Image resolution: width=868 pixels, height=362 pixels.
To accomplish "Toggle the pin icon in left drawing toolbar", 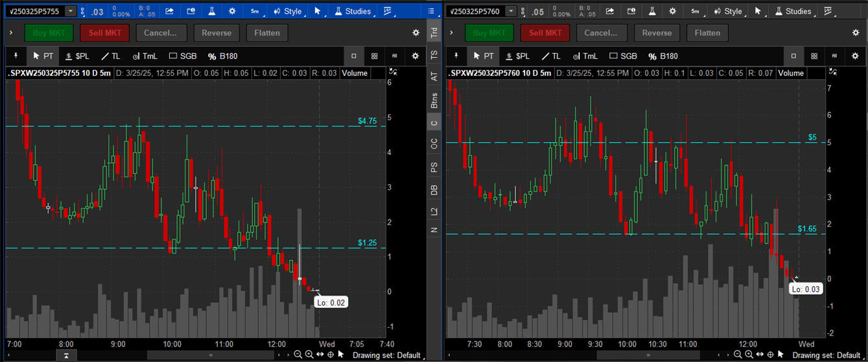I will click(x=16, y=56).
